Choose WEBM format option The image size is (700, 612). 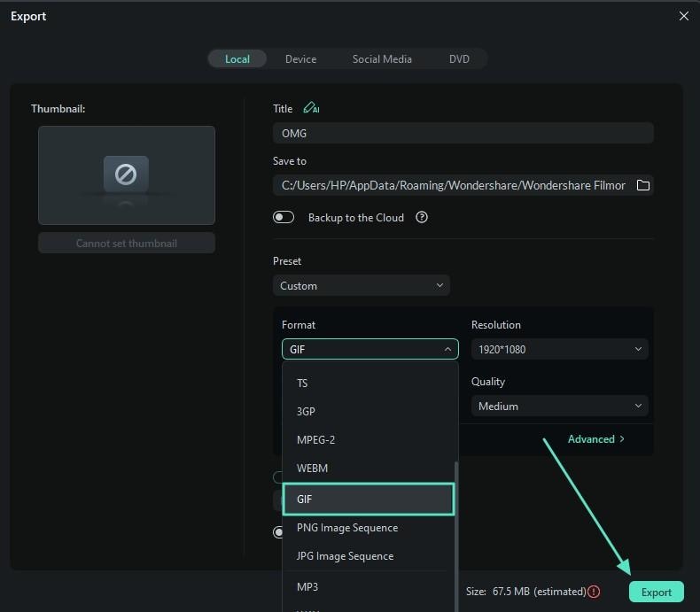click(x=369, y=468)
